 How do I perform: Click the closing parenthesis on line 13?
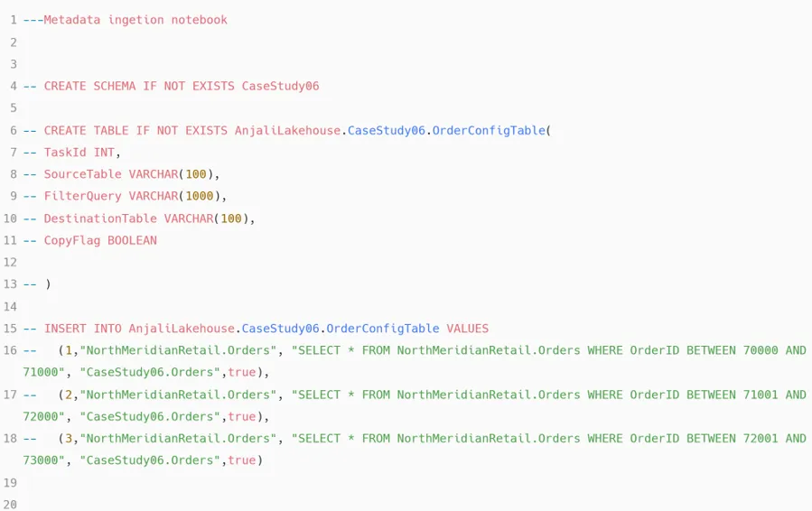tap(48, 284)
